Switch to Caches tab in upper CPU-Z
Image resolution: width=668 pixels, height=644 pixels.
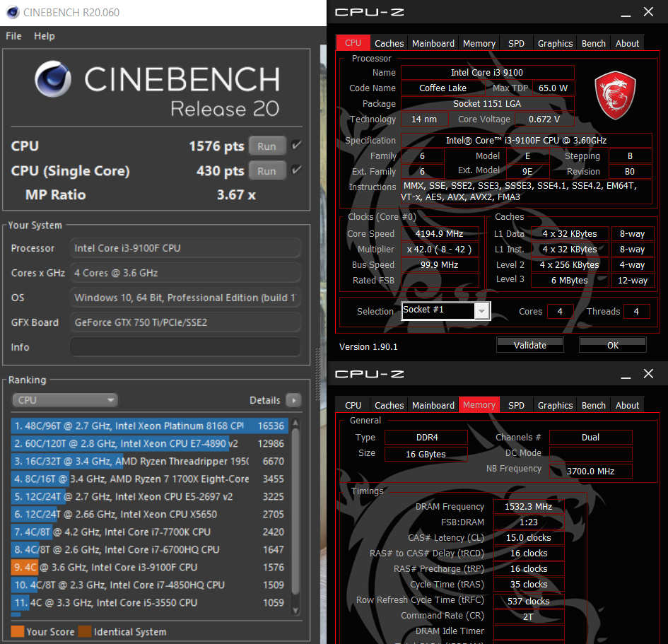pyautogui.click(x=389, y=43)
